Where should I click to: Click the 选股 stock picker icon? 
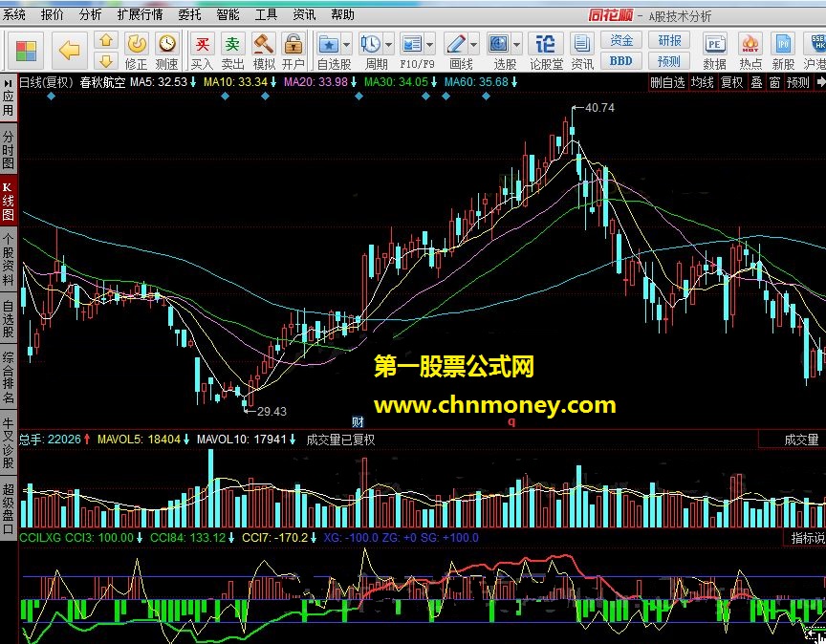coord(499,44)
